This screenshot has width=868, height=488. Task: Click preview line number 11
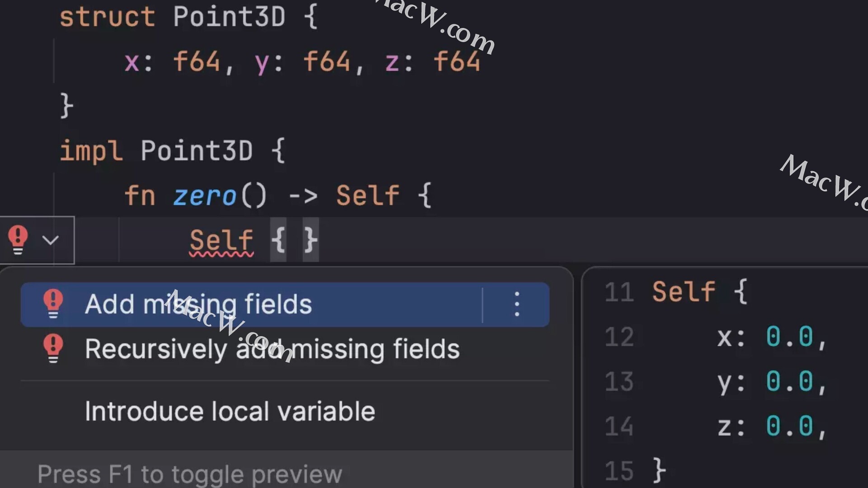click(x=619, y=292)
